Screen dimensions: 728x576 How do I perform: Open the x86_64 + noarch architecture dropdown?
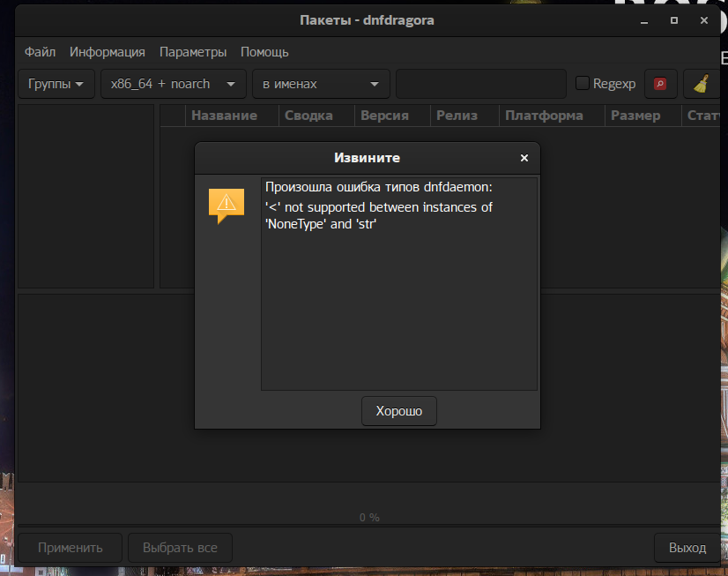[x=173, y=84]
